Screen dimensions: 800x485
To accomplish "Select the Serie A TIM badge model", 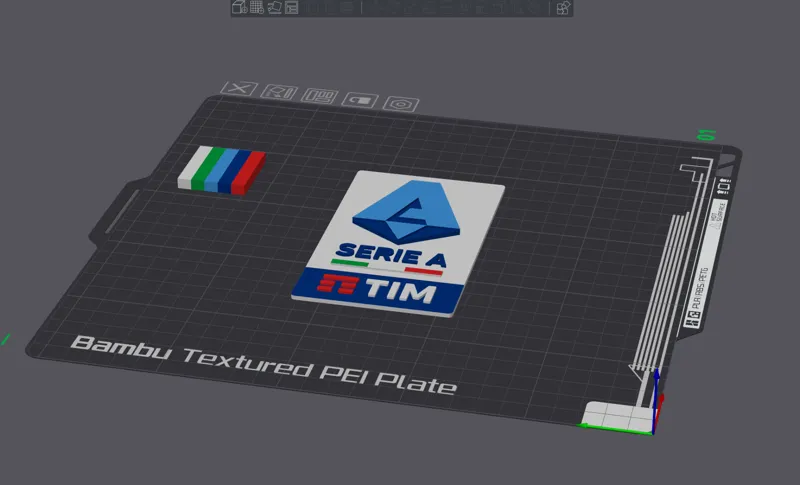I will click(x=398, y=244).
